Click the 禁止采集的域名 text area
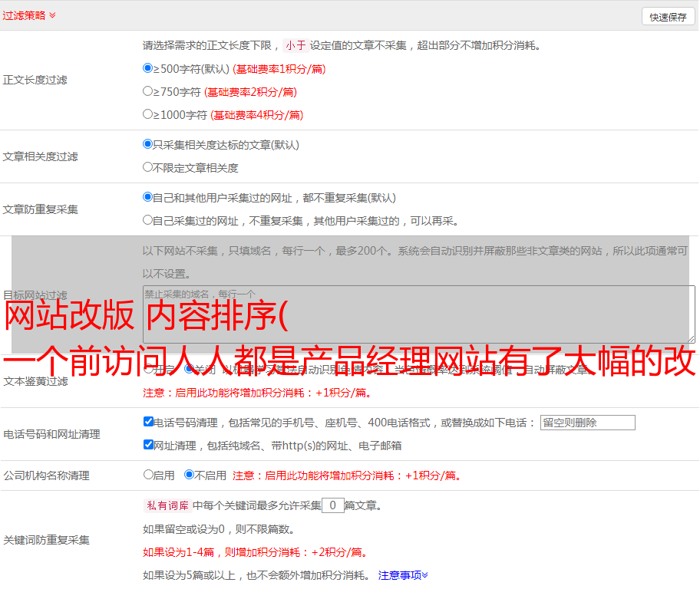The height and width of the screenshot is (589, 700). [418, 314]
